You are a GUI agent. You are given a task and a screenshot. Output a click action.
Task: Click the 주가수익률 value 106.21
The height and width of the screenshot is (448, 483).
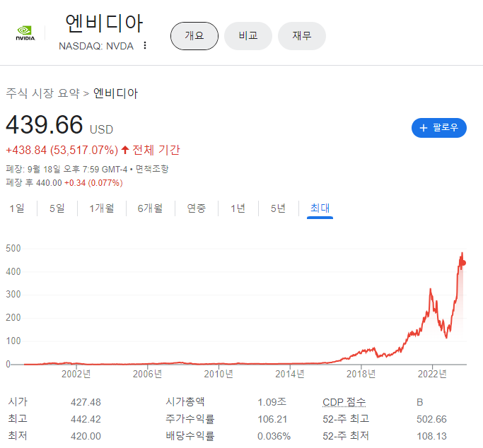(x=272, y=419)
